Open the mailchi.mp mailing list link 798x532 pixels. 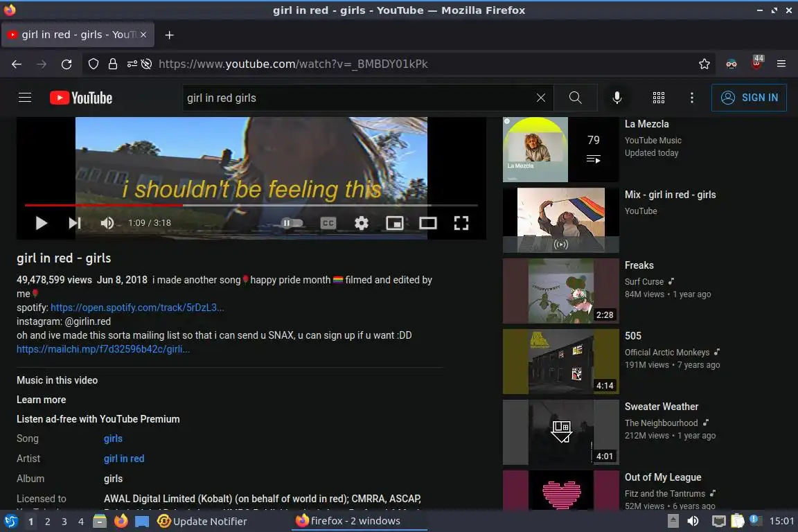[x=103, y=349]
